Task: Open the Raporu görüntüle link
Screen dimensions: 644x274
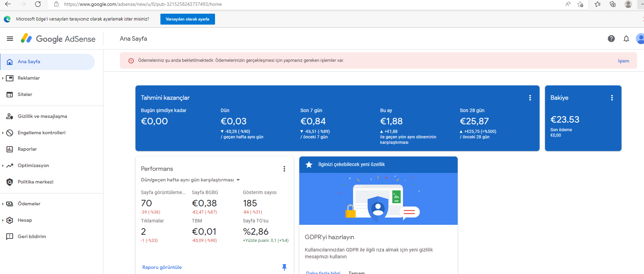Action: (162, 268)
